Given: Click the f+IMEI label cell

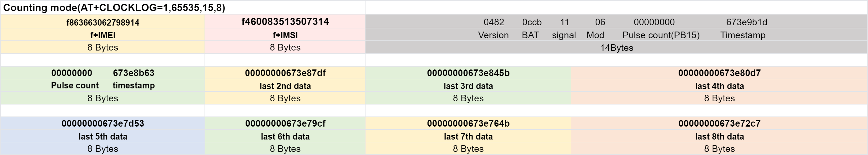Looking at the screenshot, I should (103, 35).
